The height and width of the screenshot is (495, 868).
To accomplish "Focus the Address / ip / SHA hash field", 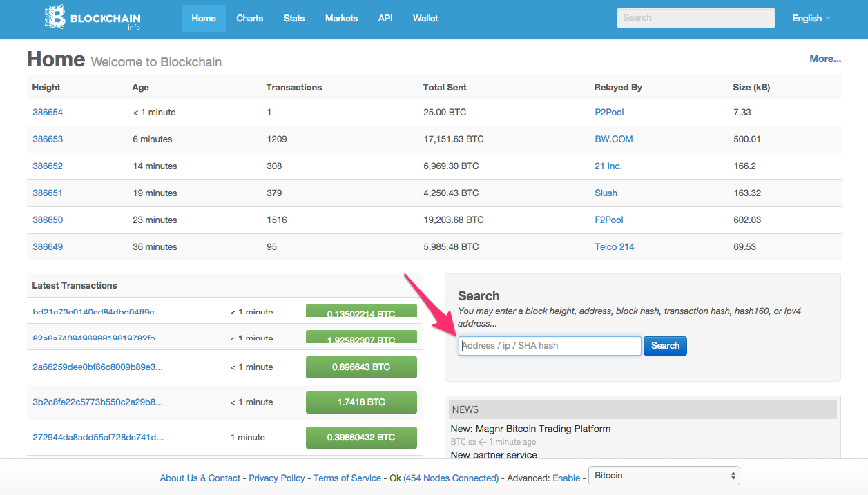I will [550, 346].
